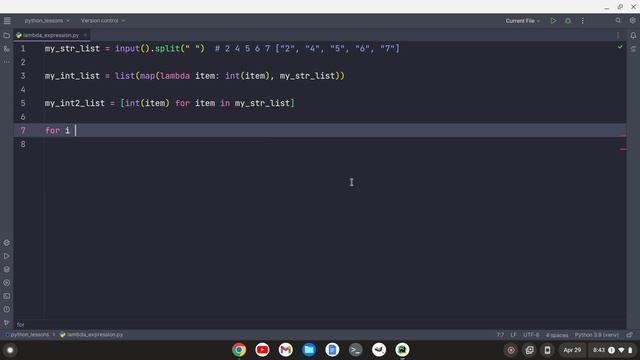Open YouTube from the shelf
The width and height of the screenshot is (640, 360).
(x=262, y=350)
